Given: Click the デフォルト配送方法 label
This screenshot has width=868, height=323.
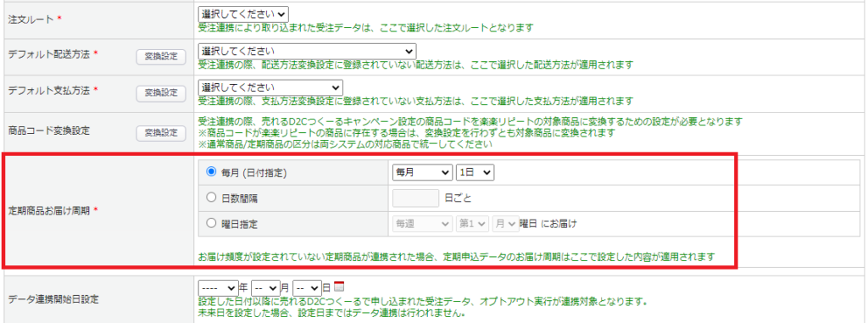Looking at the screenshot, I should coord(48,54).
